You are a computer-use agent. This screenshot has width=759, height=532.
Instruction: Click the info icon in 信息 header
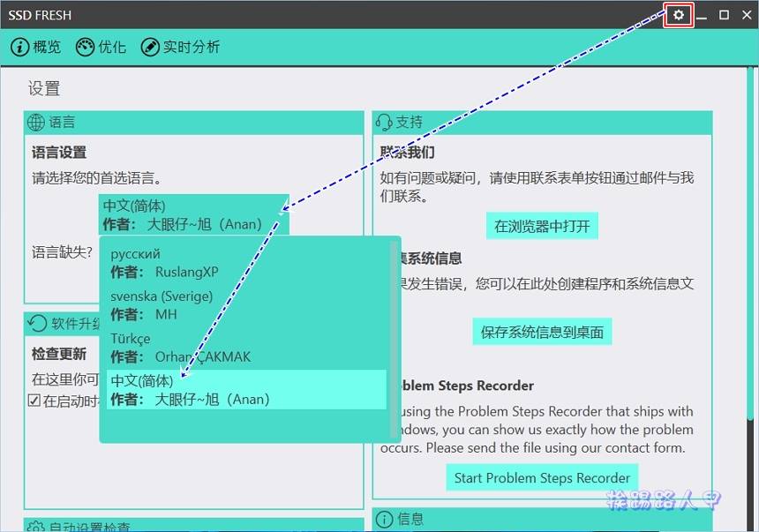point(384,520)
